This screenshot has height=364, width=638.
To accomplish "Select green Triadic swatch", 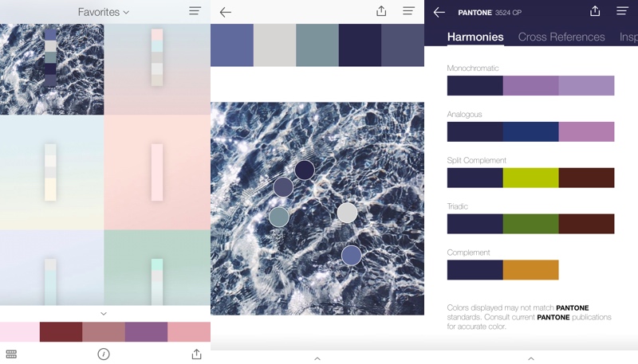I will (x=530, y=224).
